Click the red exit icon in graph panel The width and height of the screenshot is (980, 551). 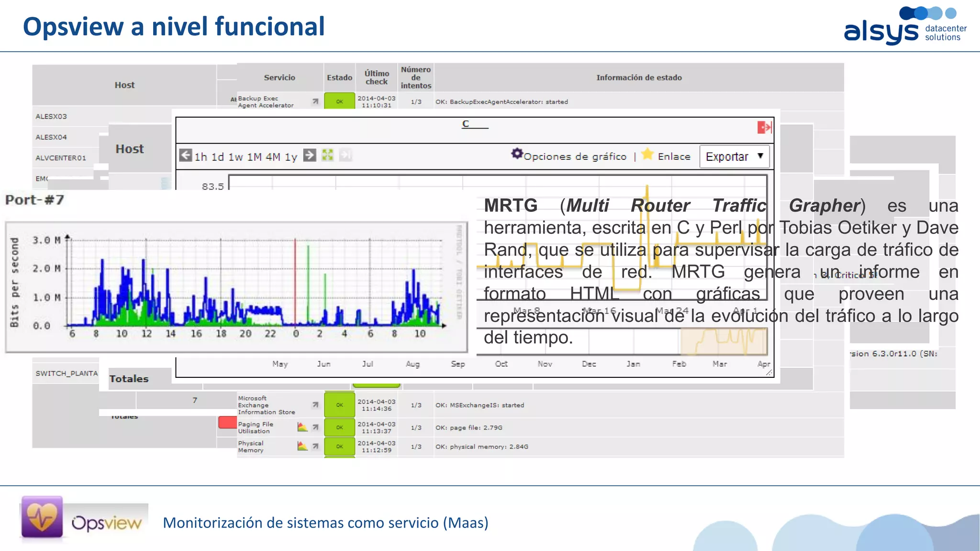[764, 127]
